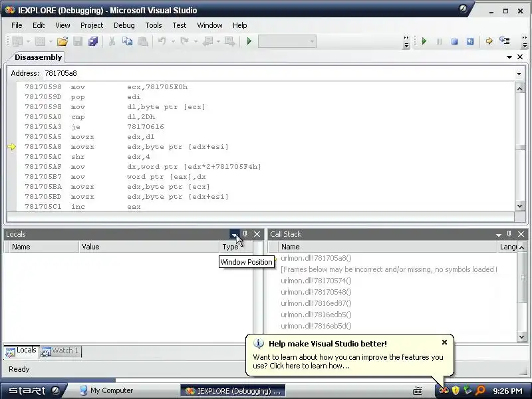The height and width of the screenshot is (399, 532).
Task: Open the Window menu
Action: tap(209, 25)
